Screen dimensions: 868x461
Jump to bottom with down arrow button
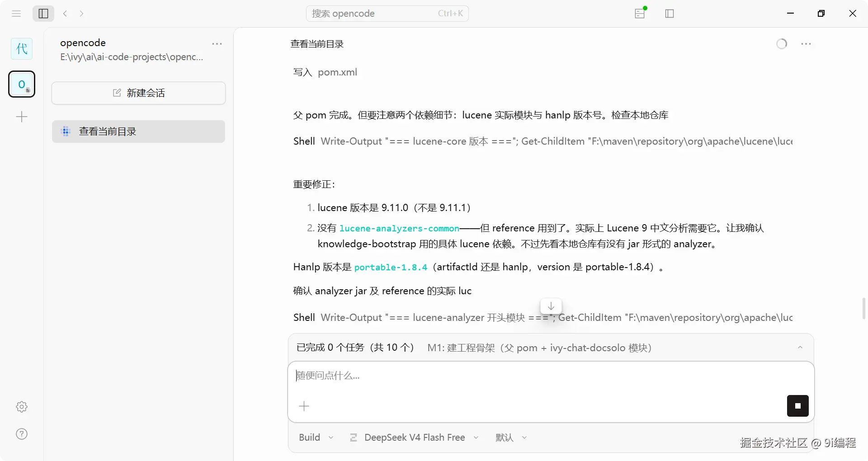(551, 306)
